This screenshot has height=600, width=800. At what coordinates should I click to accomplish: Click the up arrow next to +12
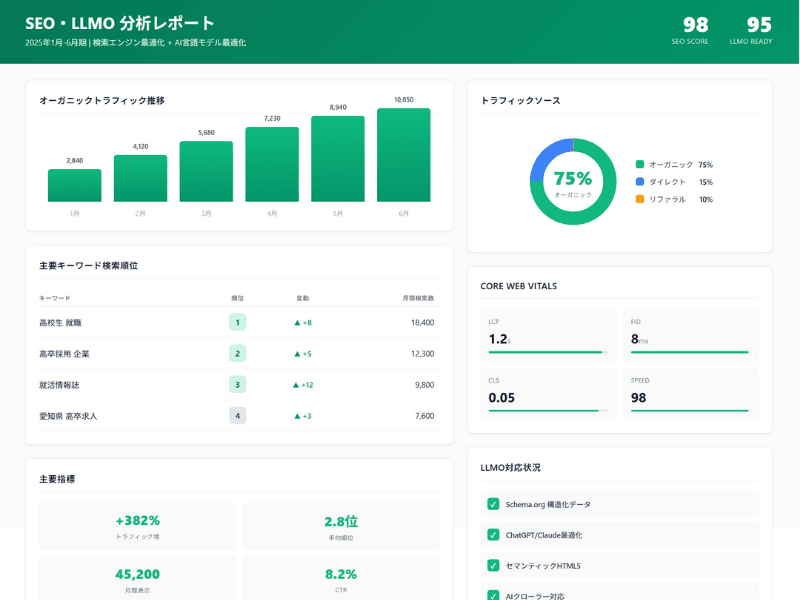click(x=296, y=385)
